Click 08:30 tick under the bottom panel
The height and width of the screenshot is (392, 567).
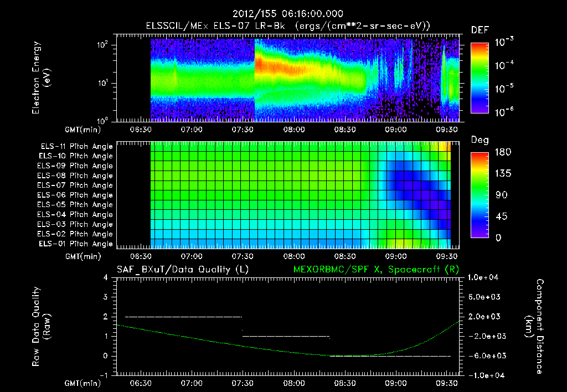tap(344, 383)
